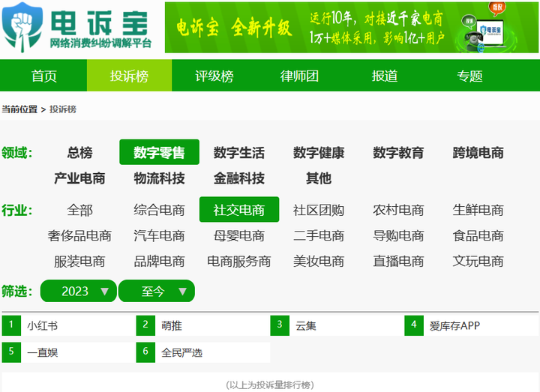540x392 pixels.
Task: Filter by 电商服务商 industry
Action: coord(239,262)
